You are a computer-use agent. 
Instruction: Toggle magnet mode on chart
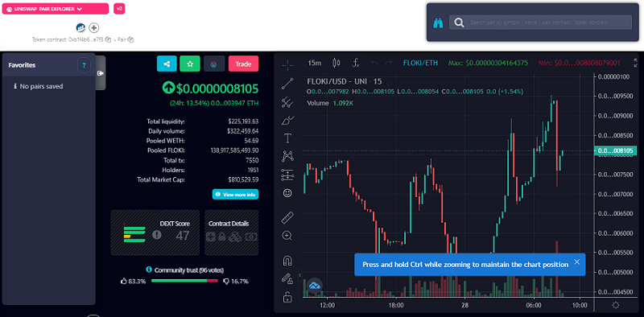tap(287, 261)
